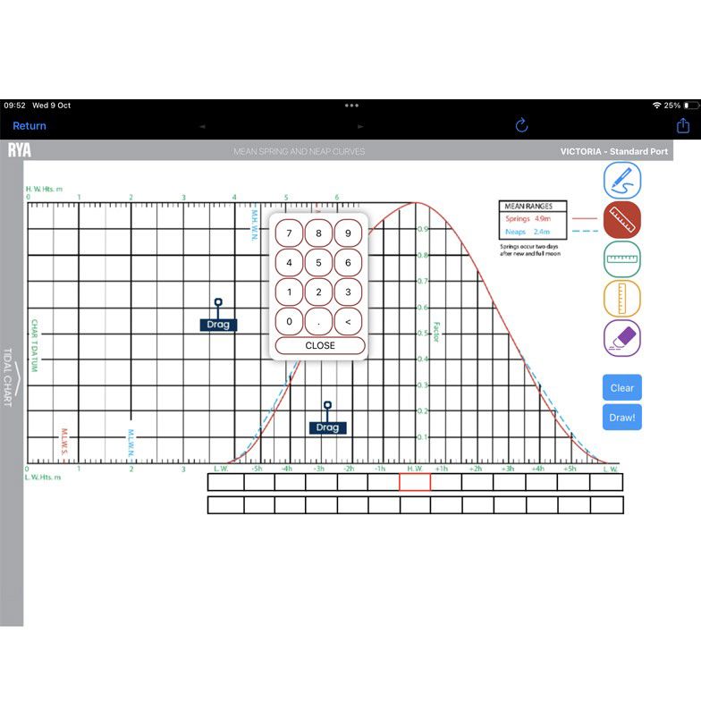The image size is (701, 728).
Task: Select the red diagonal ruler tool
Action: (621, 219)
